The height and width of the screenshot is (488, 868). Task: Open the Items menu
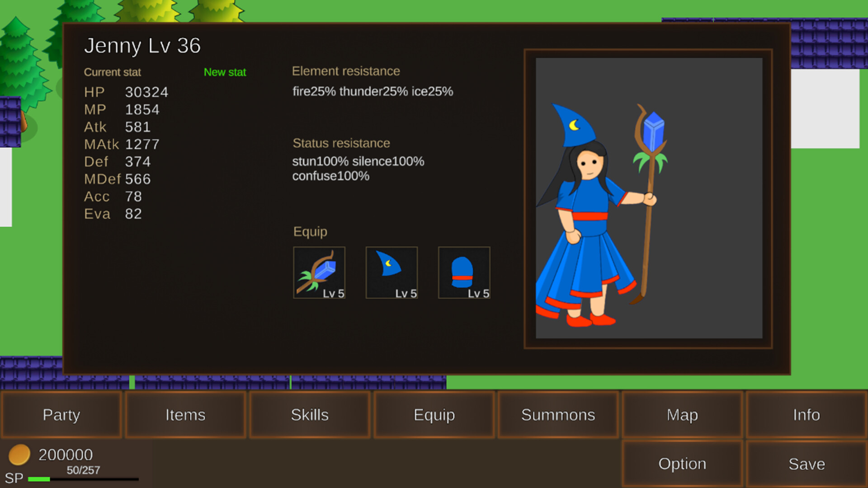(x=185, y=415)
